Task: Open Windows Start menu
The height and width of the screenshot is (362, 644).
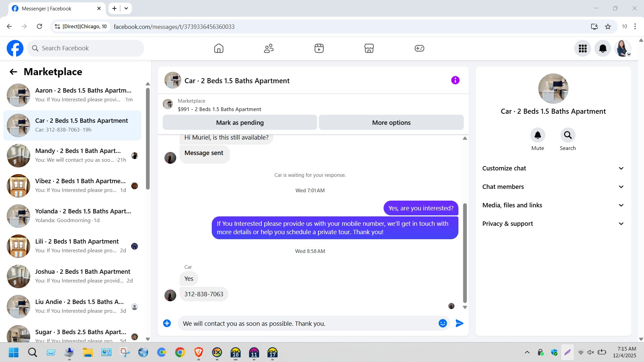Action: click(x=13, y=352)
